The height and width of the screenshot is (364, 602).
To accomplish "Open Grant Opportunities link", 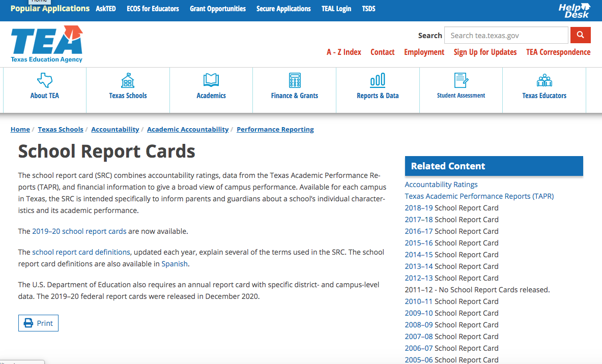I will pyautogui.click(x=218, y=9).
